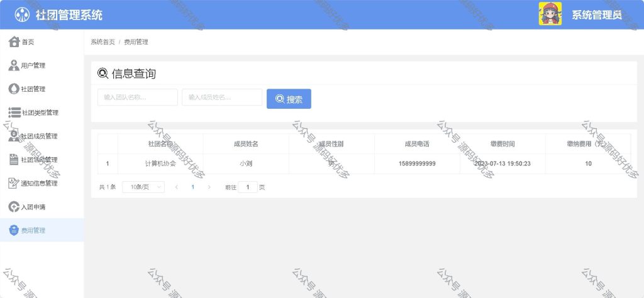This screenshot has width=644, height=298.
Task: Click the 社团名称 column header
Action: coord(160,144)
